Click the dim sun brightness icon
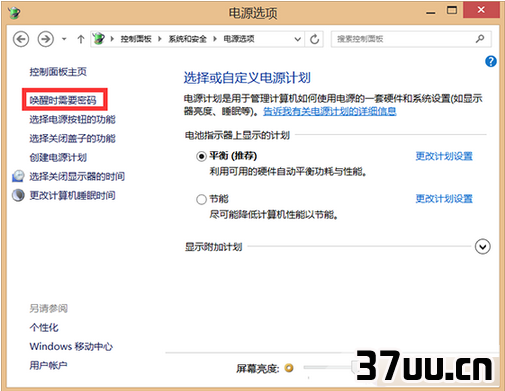505x391 pixels. click(289, 368)
